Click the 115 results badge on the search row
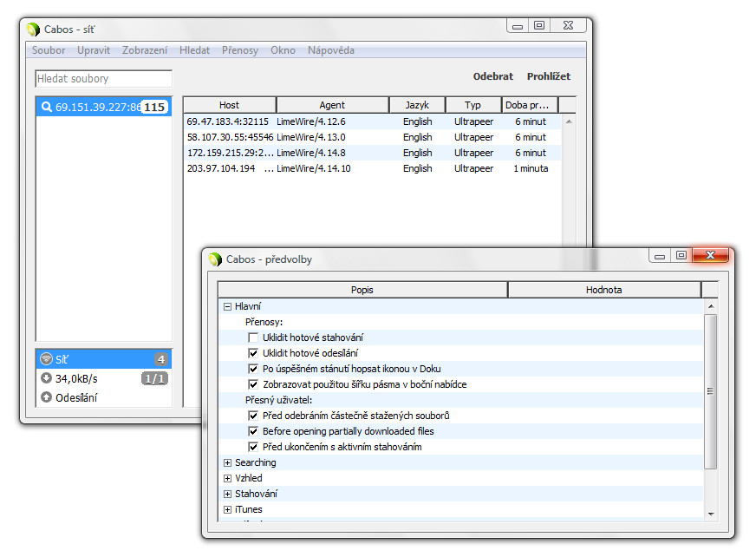 click(154, 108)
